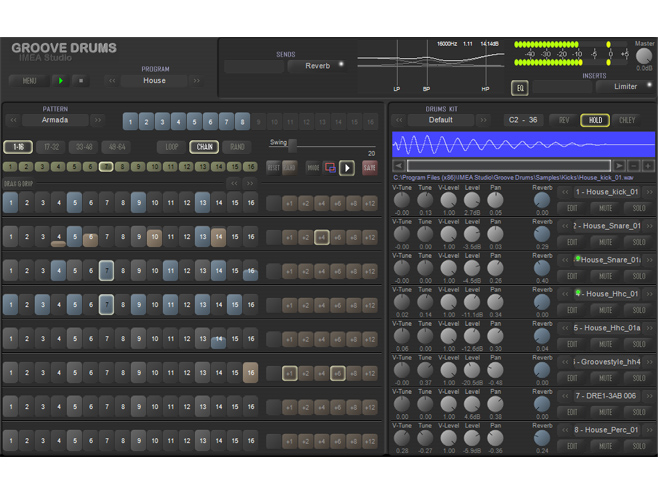This screenshot has width=658, height=494.
Task: Open the House program selector
Action: tap(154, 81)
